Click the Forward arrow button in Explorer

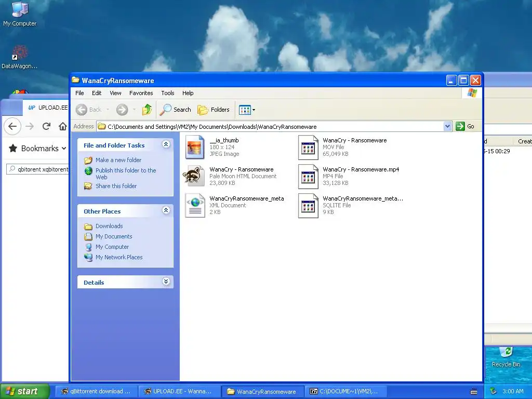(x=122, y=110)
